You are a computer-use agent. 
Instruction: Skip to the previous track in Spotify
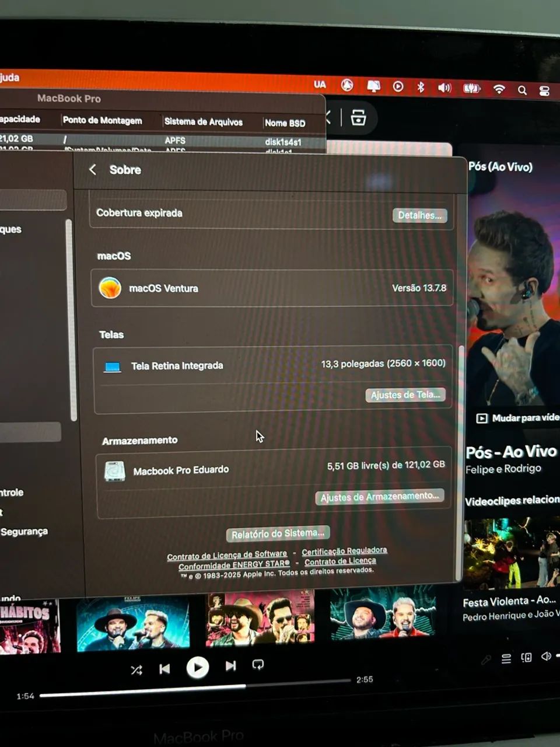[x=164, y=668]
